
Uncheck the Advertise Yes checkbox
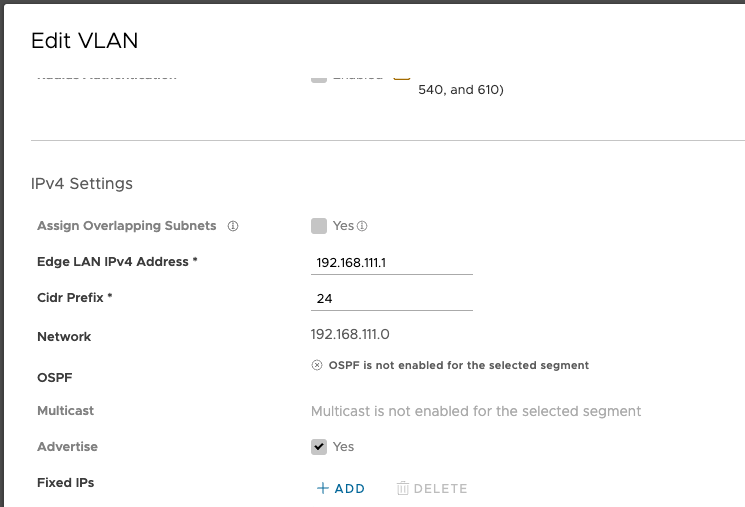pos(319,447)
